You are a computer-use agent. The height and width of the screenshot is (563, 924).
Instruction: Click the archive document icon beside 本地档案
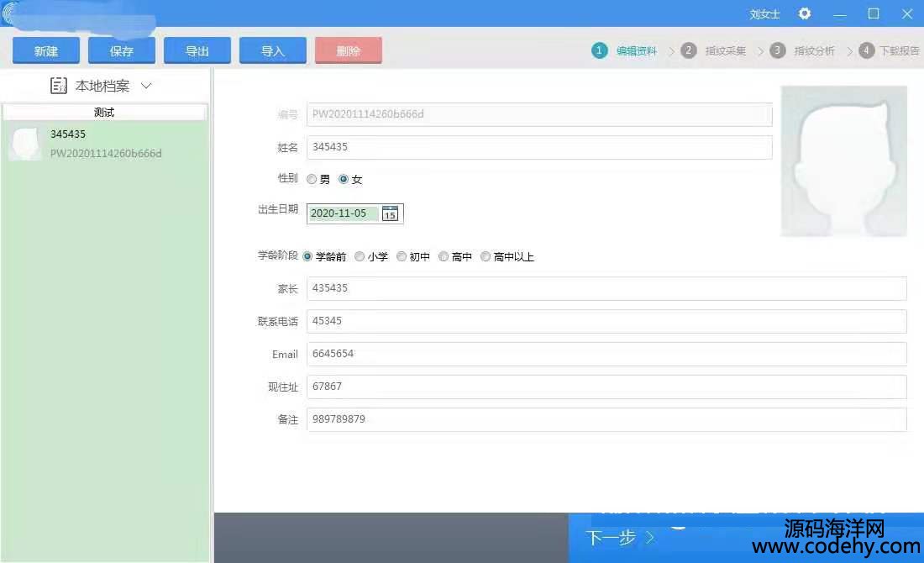(58, 86)
